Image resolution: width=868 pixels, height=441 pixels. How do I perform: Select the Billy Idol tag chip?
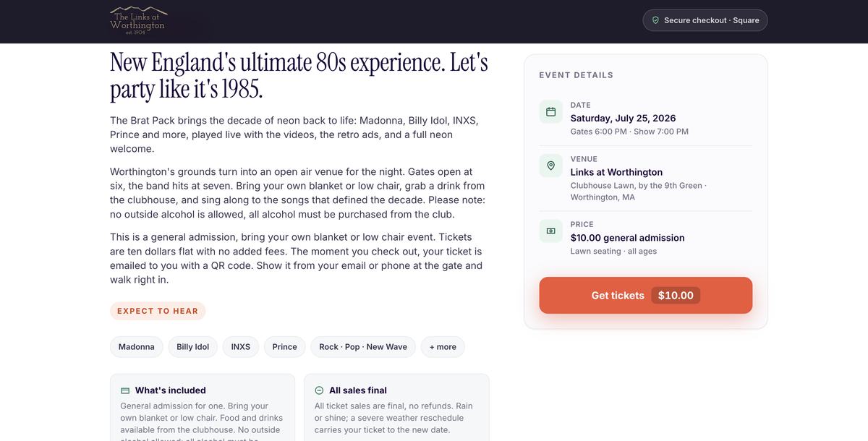click(x=193, y=347)
